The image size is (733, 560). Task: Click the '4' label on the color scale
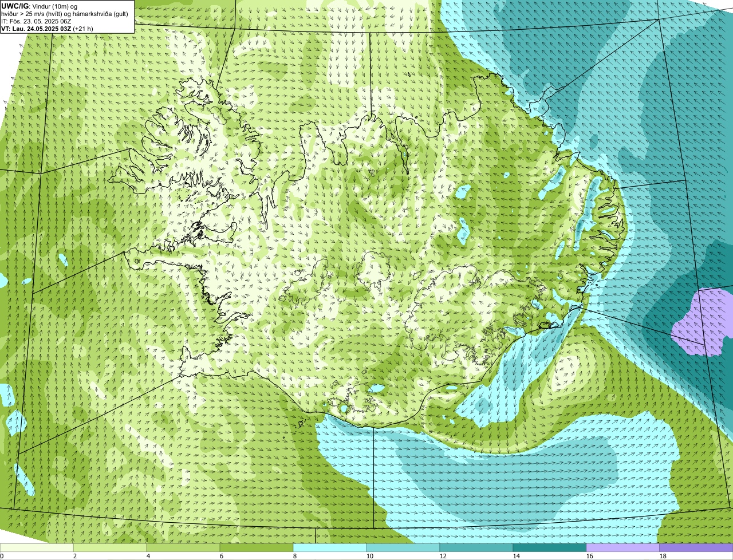point(148,556)
